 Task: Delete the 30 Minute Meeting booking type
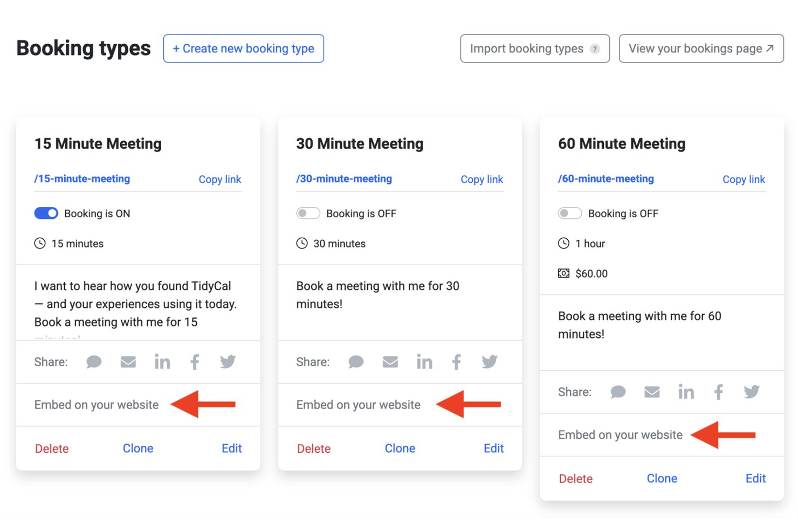[314, 448]
